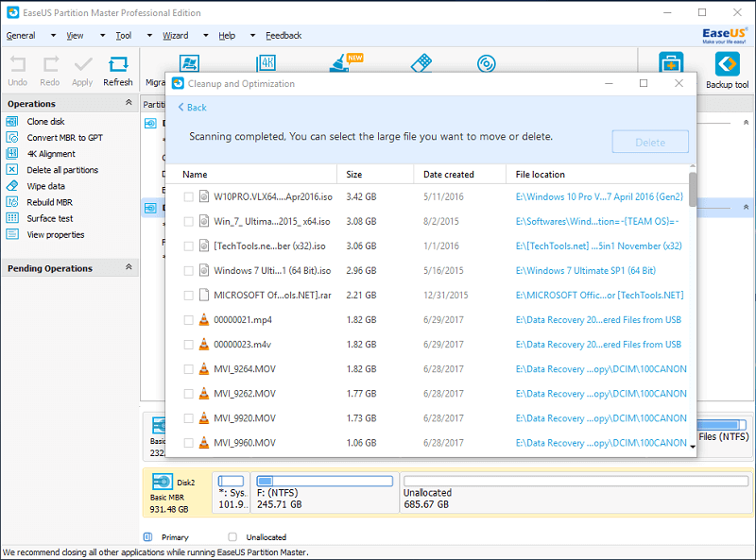Go Back in Cleanup and Optimization dialog

192,108
